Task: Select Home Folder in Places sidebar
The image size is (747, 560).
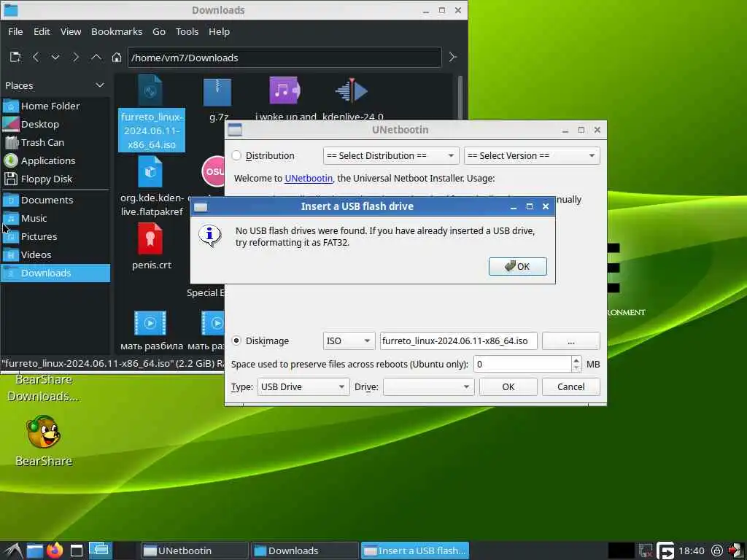Action: pyautogui.click(x=55, y=106)
